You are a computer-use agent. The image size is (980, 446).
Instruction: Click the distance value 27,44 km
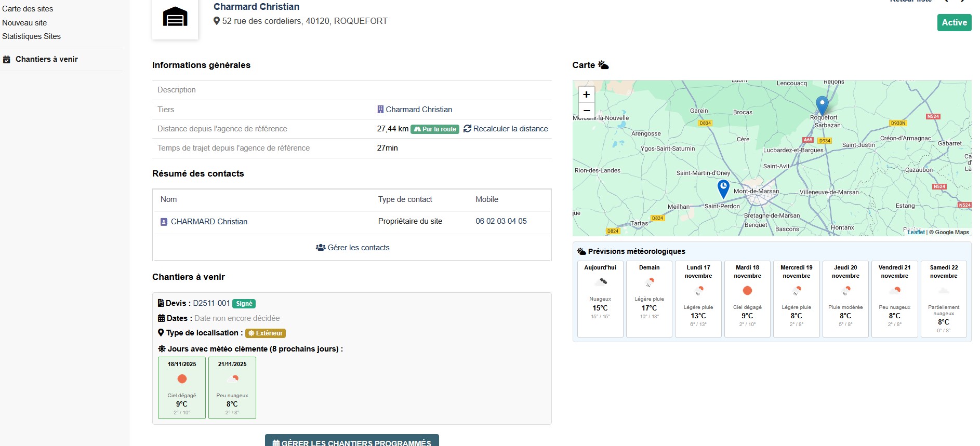(393, 129)
